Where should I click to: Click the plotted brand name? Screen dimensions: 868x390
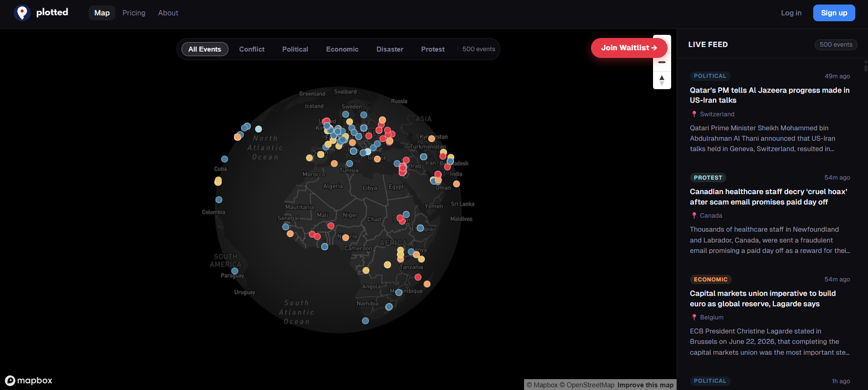coord(52,12)
